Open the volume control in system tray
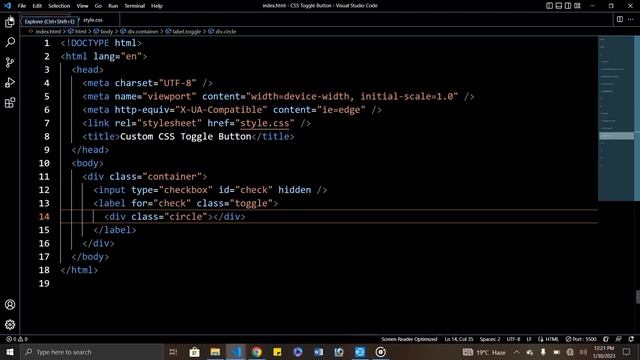This screenshot has height=360, width=640. [x=583, y=352]
